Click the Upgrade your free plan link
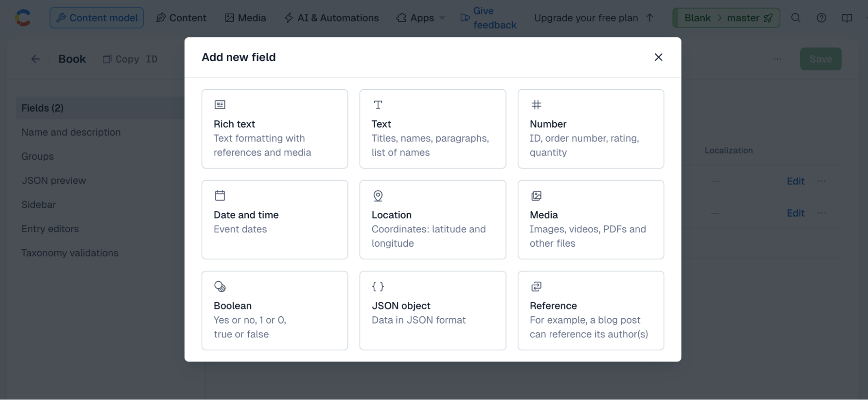The height and width of the screenshot is (400, 868). coord(594,18)
